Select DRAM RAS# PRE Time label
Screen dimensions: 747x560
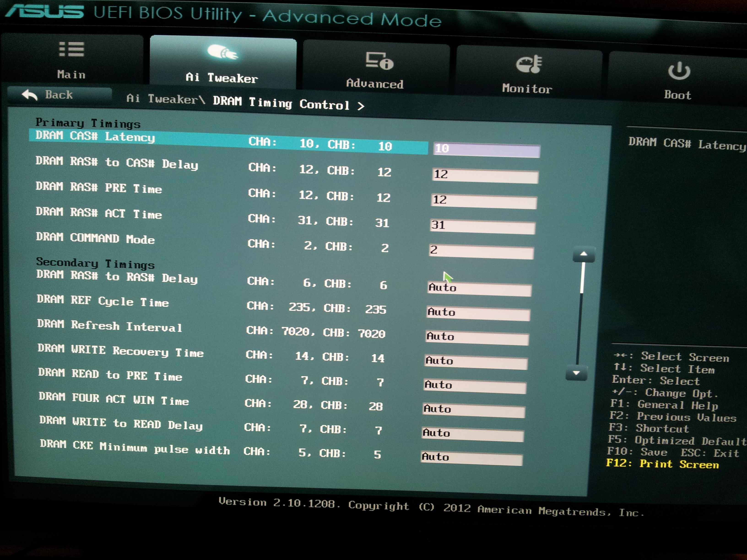99,188
